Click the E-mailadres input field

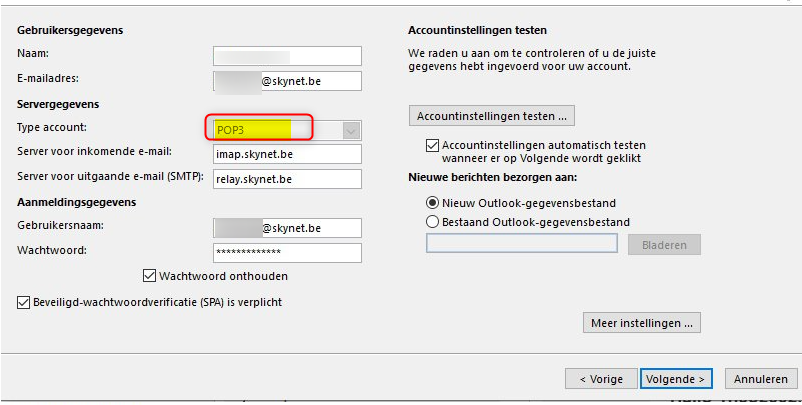(x=287, y=82)
